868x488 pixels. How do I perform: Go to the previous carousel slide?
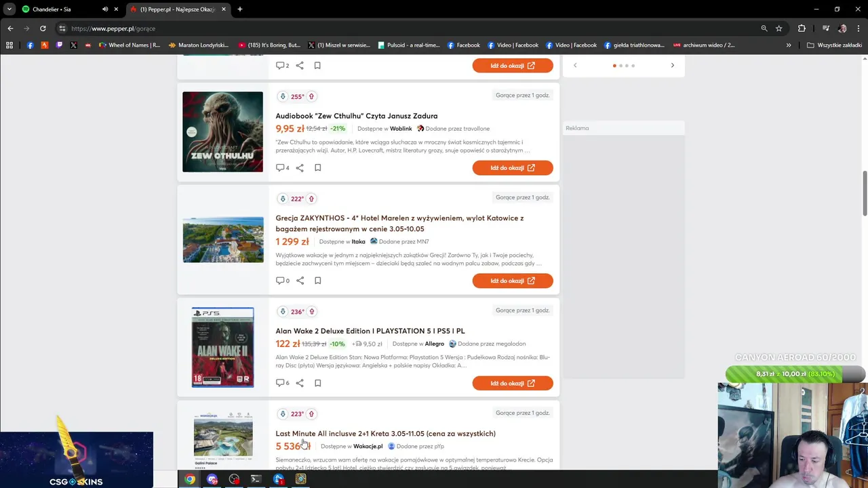click(575, 66)
